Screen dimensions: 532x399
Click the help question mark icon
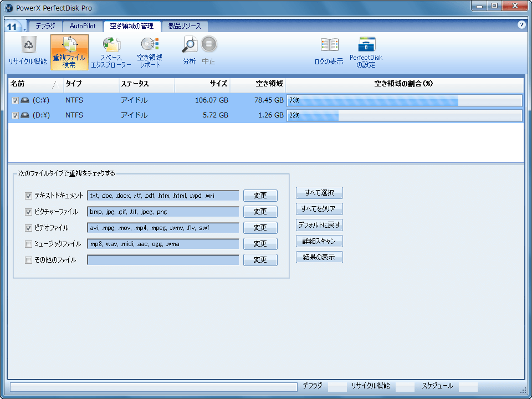[x=521, y=25]
